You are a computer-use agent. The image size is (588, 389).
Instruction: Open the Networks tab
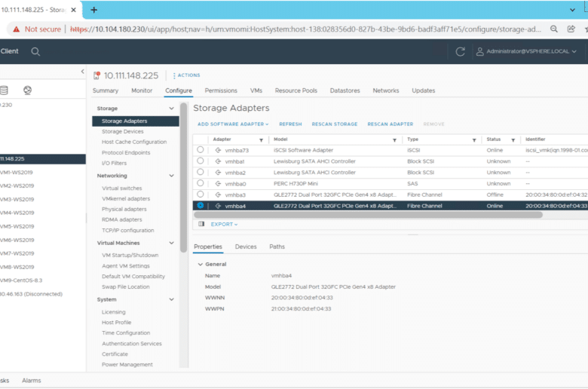[x=385, y=90]
